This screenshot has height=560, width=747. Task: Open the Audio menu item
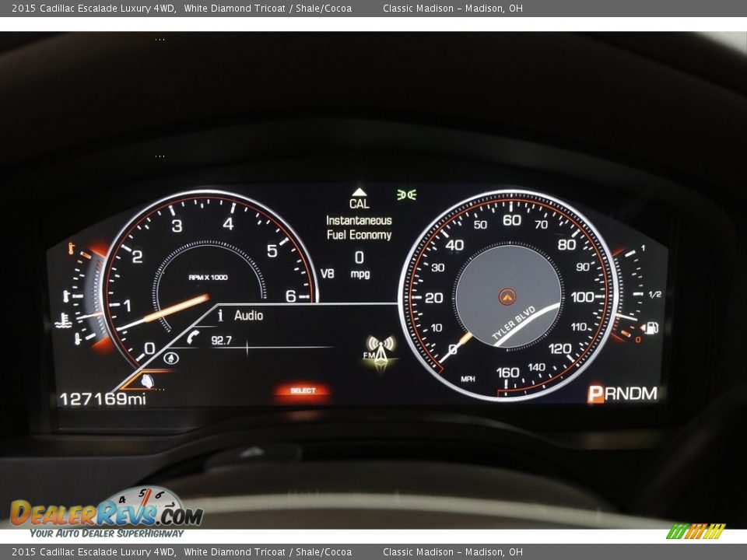[248, 315]
